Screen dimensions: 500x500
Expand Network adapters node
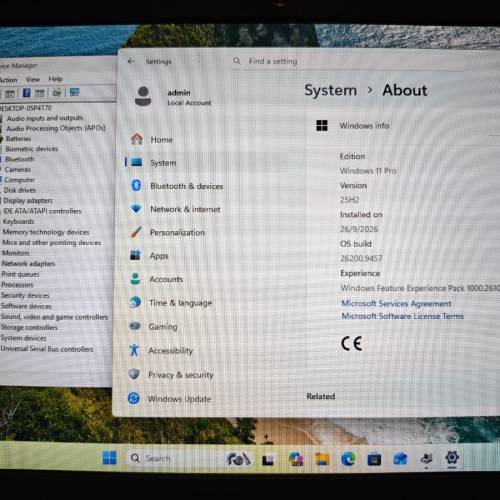click(x=28, y=263)
